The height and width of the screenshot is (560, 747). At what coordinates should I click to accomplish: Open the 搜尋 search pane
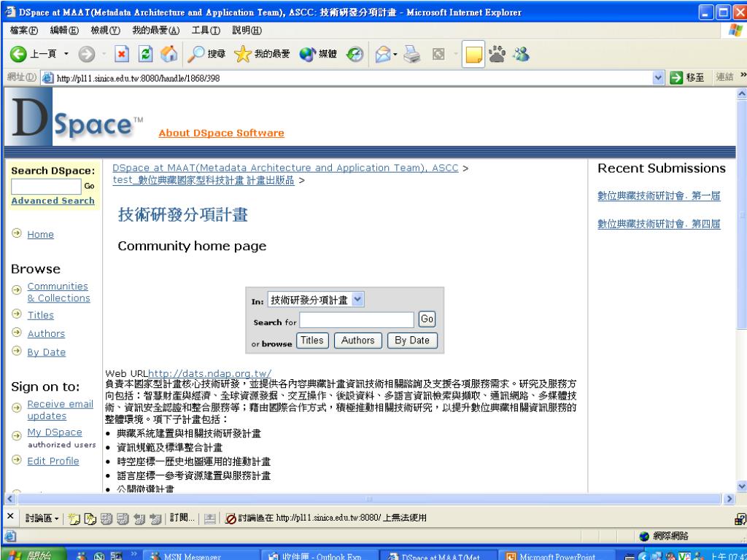206,54
